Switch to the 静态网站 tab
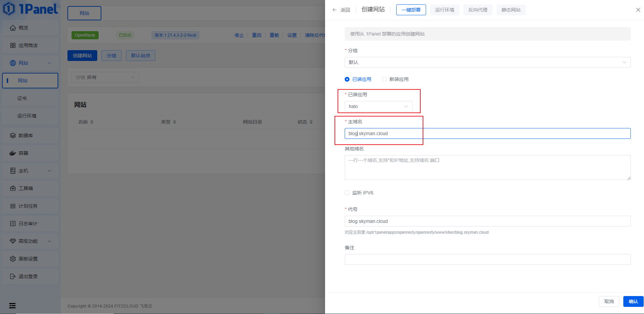Screen dimensions: 644x314 (x=511, y=10)
